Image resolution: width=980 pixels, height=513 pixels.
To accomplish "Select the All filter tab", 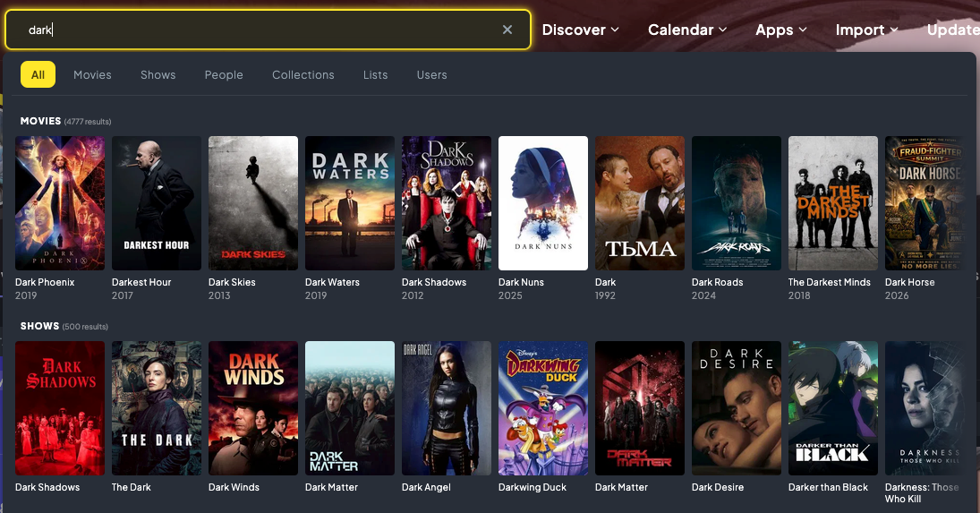I will click(x=38, y=74).
